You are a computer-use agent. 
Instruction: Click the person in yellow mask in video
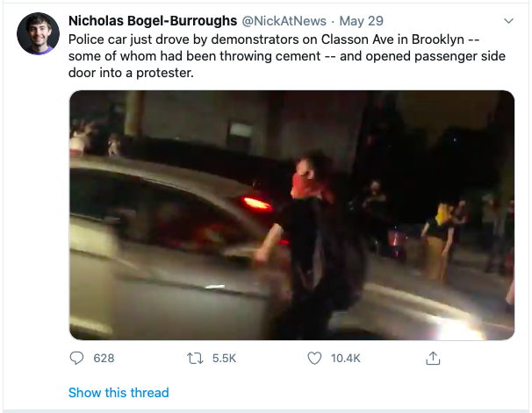click(x=438, y=240)
